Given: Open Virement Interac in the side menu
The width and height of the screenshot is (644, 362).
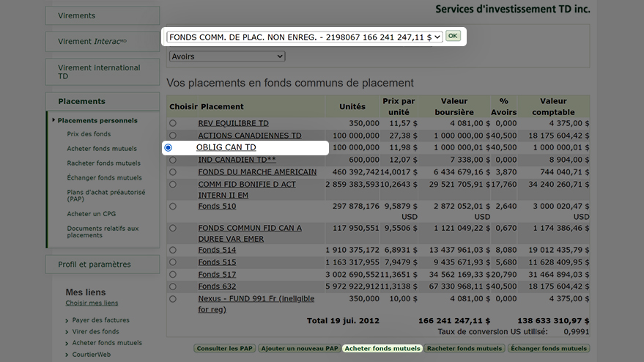Looking at the screenshot, I should 103,42.
